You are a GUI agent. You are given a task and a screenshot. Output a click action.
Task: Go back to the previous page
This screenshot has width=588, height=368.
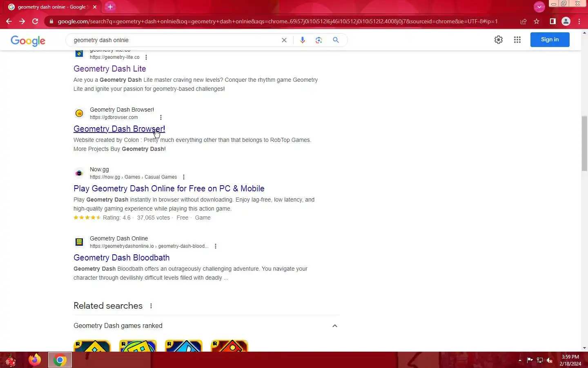tap(9, 21)
